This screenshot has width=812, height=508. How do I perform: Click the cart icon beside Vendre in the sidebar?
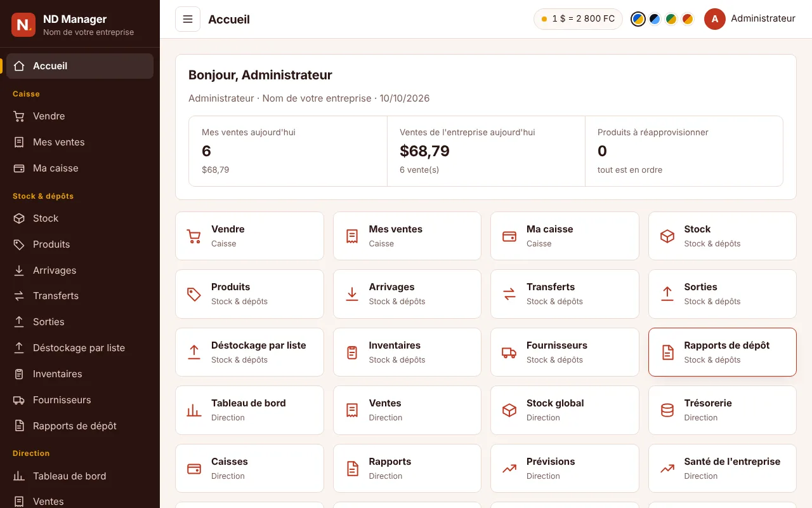[19, 116]
